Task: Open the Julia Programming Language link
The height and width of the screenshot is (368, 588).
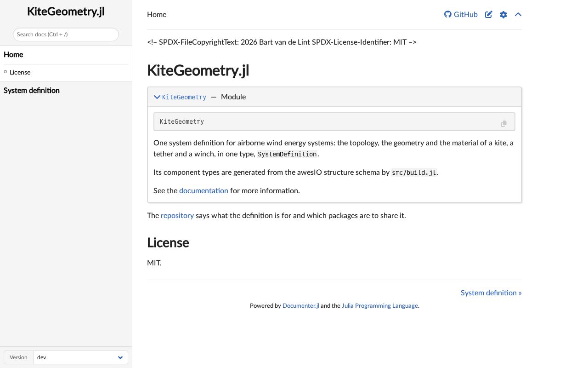Action: click(380, 305)
